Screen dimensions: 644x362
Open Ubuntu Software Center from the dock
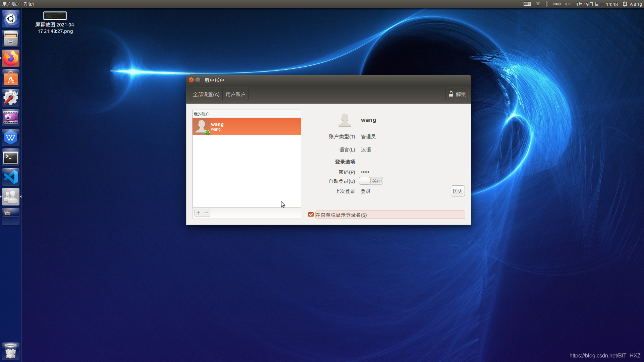[x=11, y=78]
